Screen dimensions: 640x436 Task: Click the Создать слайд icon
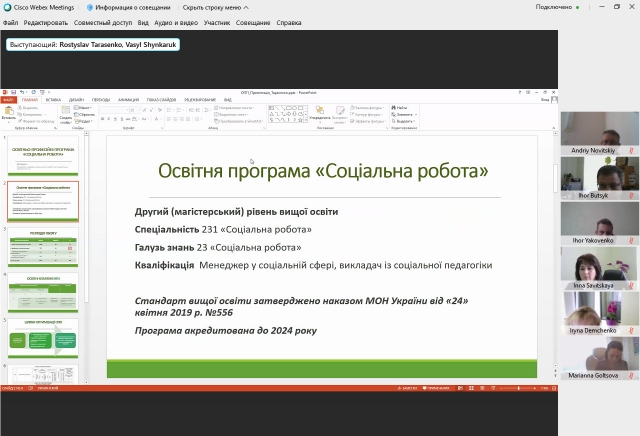(64, 116)
